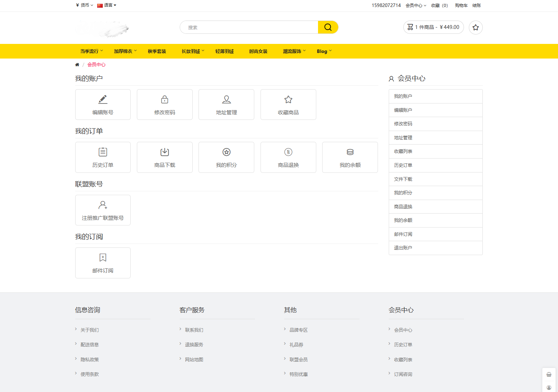Open the 地址管理 location tile
The height and width of the screenshot is (392, 558).
coord(226,105)
